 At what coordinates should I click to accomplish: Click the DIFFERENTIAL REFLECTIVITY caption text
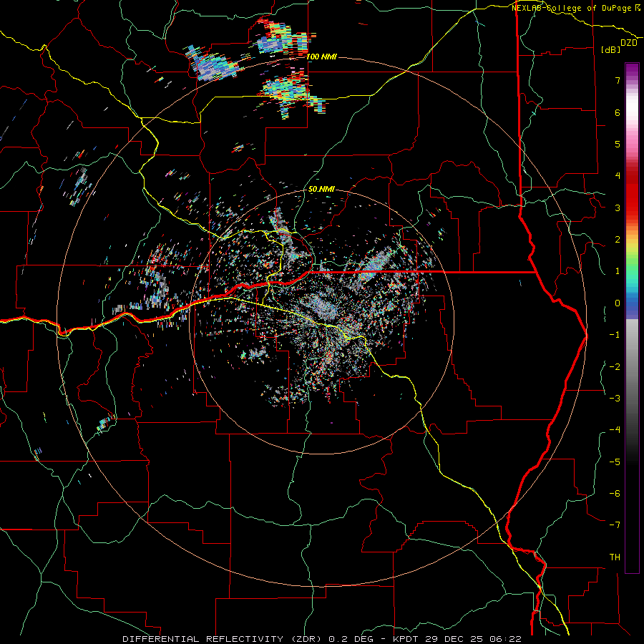[x=203, y=639]
